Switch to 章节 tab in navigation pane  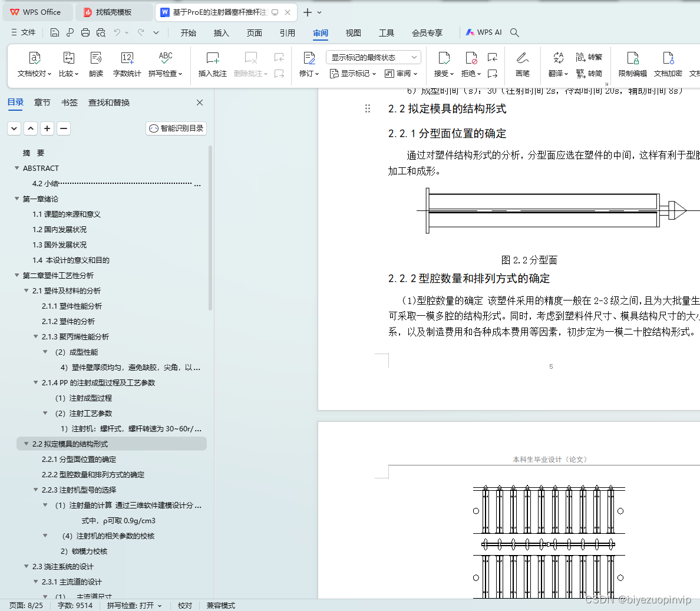tap(42, 103)
